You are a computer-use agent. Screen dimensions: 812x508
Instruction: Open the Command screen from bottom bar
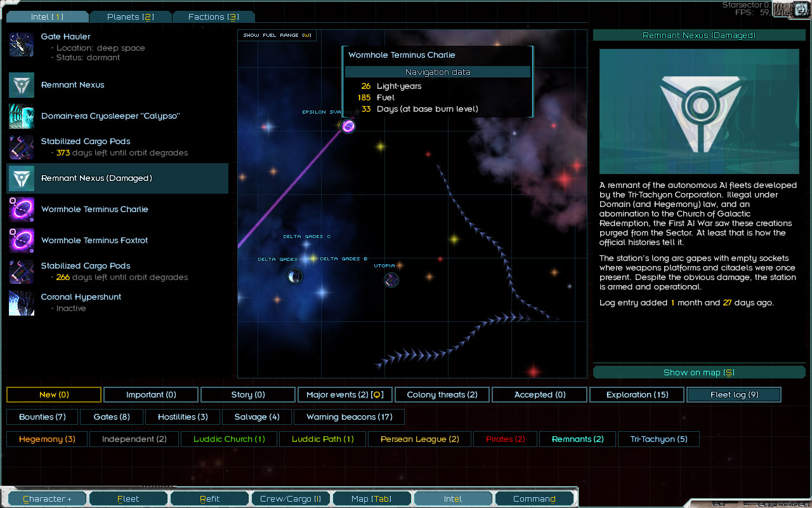coord(534,499)
